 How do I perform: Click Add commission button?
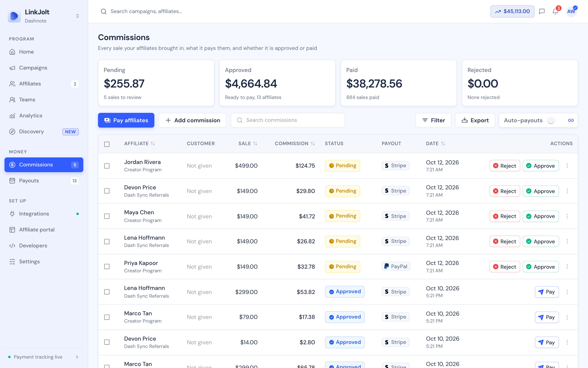click(x=193, y=120)
